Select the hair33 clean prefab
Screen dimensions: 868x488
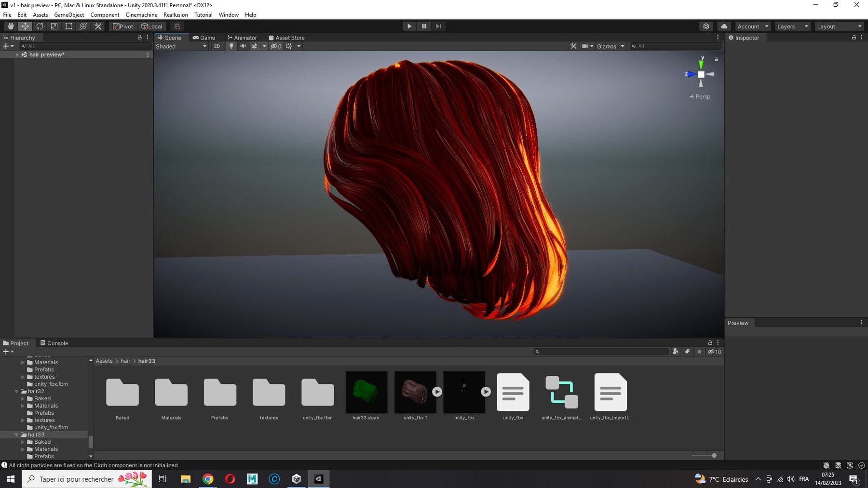point(366,396)
